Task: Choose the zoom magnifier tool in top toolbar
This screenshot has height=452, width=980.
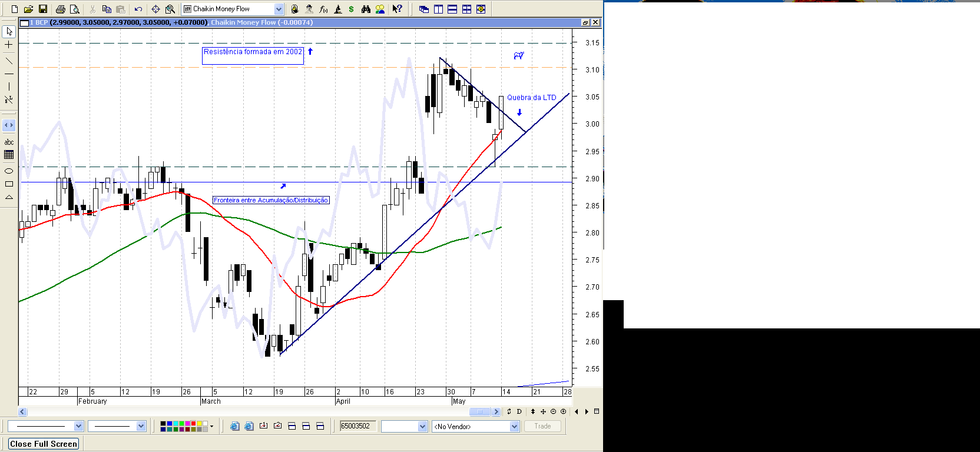Action: pos(170,9)
